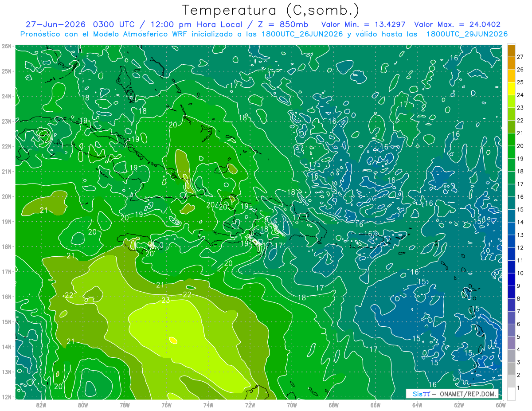Viewport: 532px width, 411px height.
Task: Click the small yellow hotspot near 14N 76W
Action: (x=173, y=340)
